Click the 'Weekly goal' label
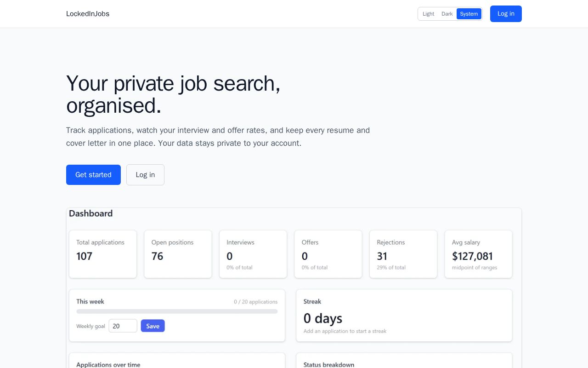This screenshot has width=588, height=368. (x=90, y=326)
